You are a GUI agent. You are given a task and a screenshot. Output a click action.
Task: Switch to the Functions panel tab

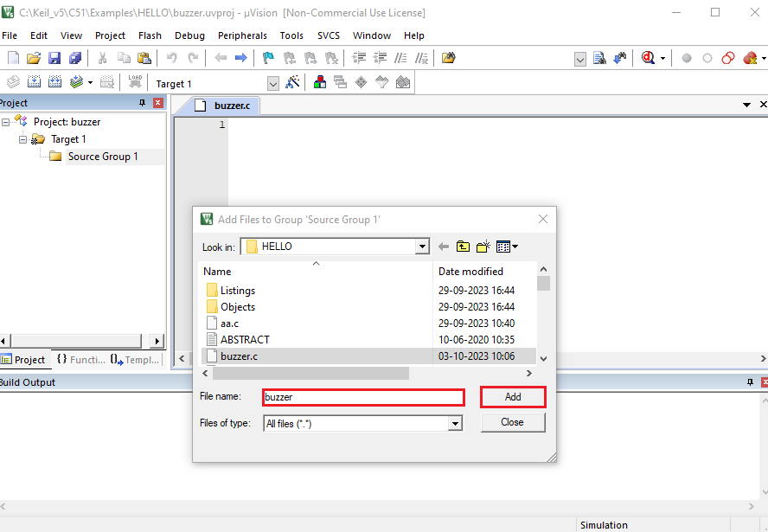[80, 360]
